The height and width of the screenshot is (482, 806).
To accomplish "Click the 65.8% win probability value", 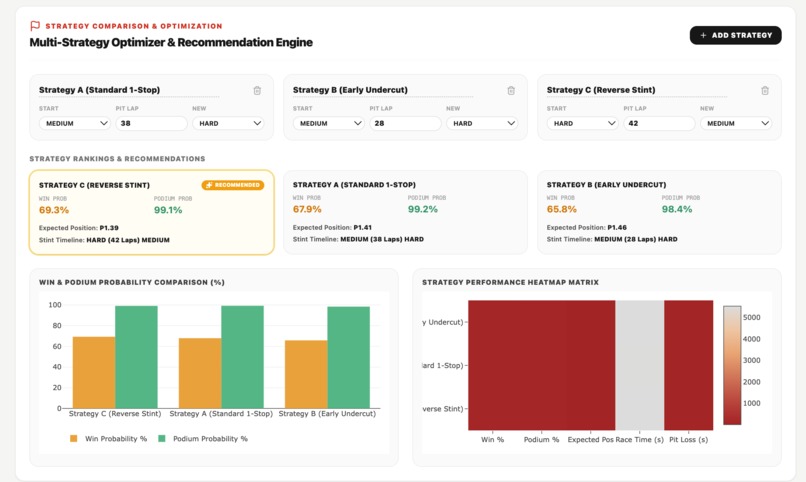I will click(x=562, y=209).
